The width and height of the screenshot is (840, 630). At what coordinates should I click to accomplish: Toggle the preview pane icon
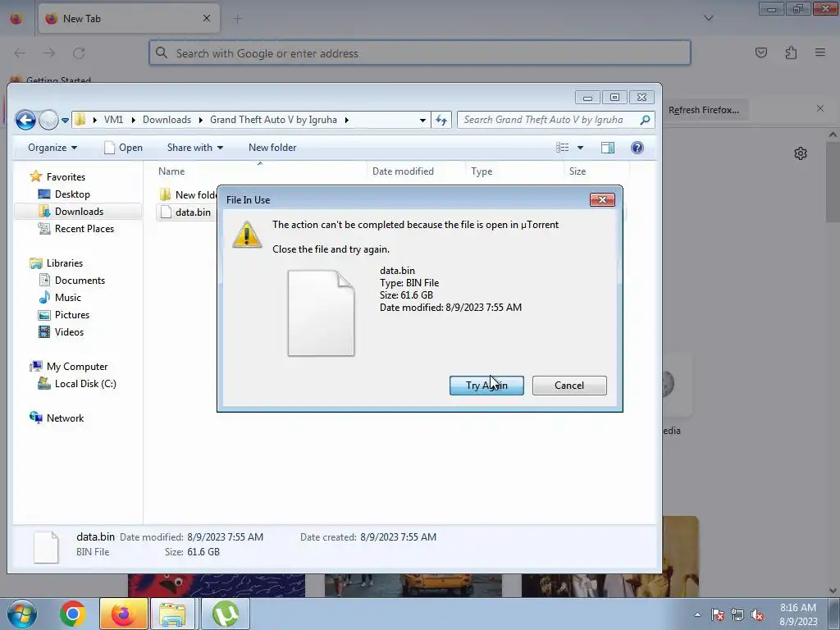pyautogui.click(x=608, y=148)
